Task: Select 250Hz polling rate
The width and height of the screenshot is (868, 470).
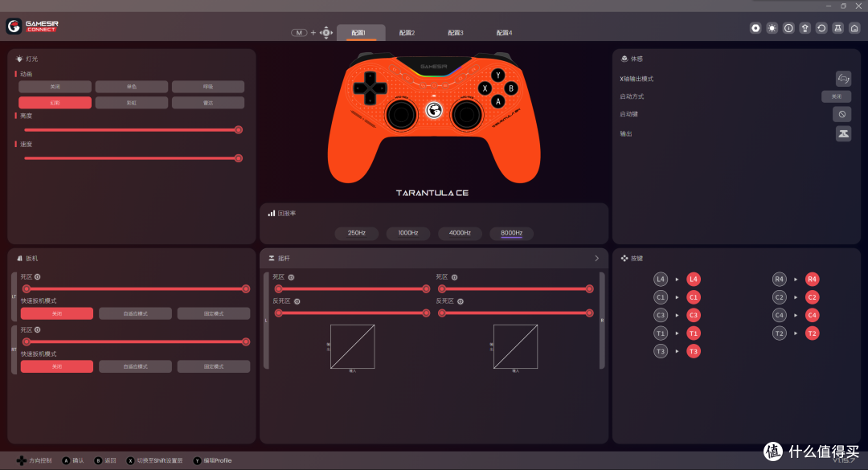Action: point(357,233)
